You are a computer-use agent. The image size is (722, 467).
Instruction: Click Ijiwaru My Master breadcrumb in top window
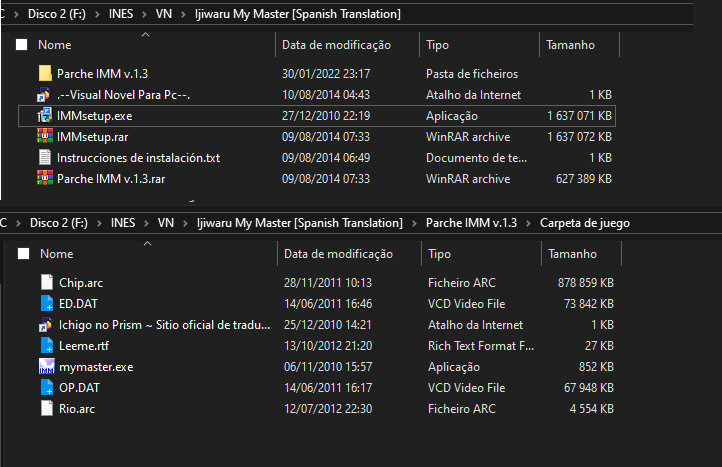[x=297, y=14]
